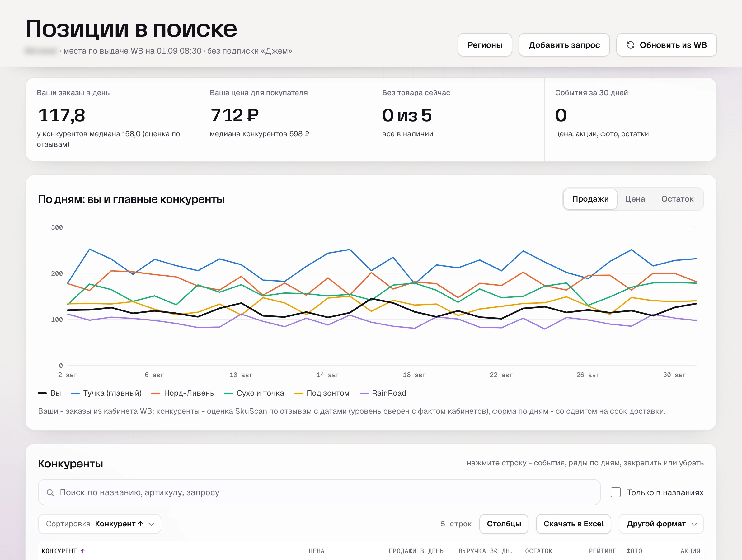Viewport: 742px width, 560px height.
Task: Click the 712 ₽ buyer price value
Action: point(234,115)
